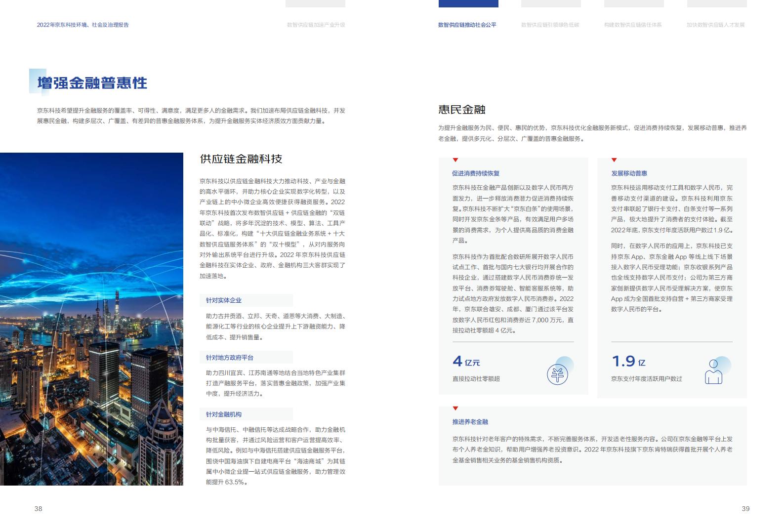Click the 直接拉动社零额超 caption
Screen dimensions: 784x532
point(476,379)
